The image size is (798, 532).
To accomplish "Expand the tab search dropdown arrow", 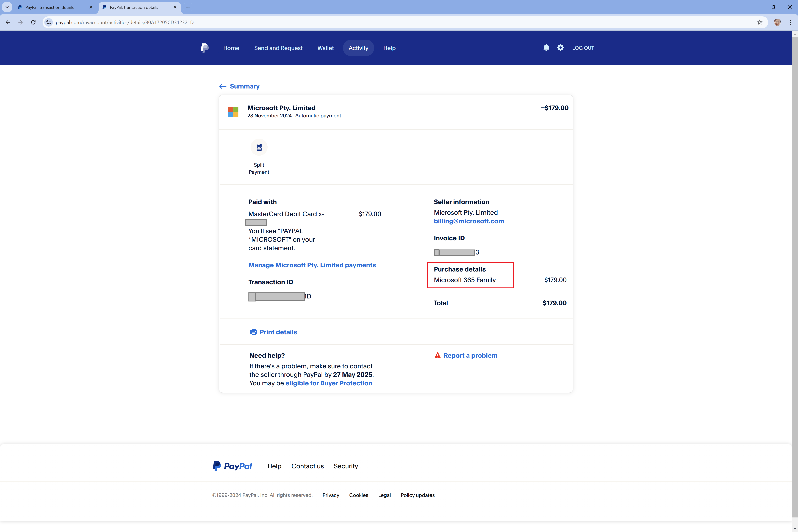I will point(7,7).
